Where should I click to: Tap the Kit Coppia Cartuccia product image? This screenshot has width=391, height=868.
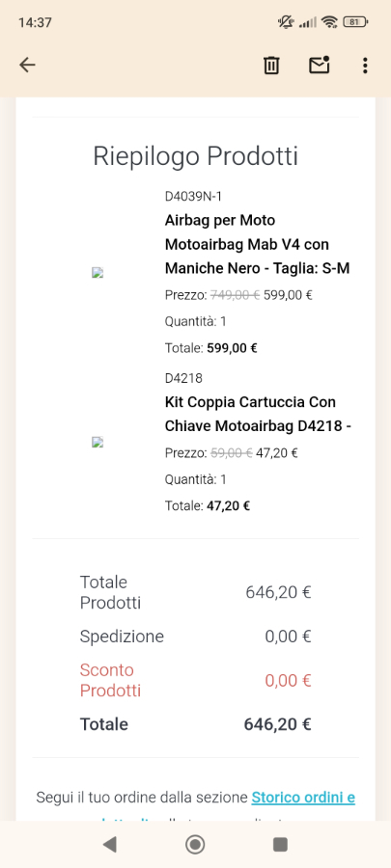98,442
